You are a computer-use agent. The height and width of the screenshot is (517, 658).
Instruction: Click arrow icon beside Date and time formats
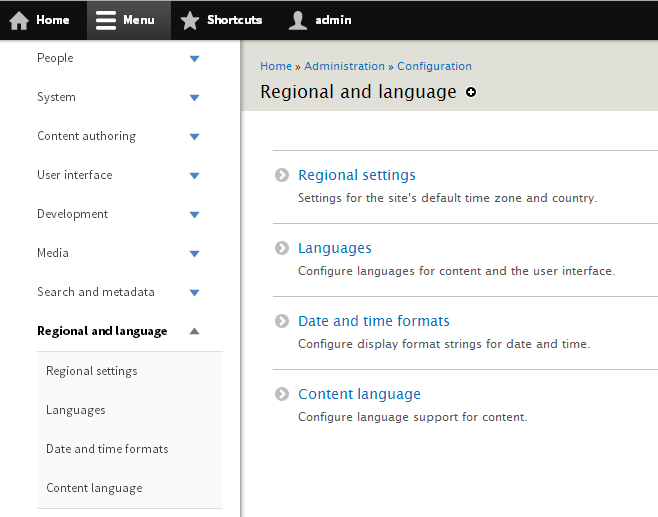click(x=282, y=321)
